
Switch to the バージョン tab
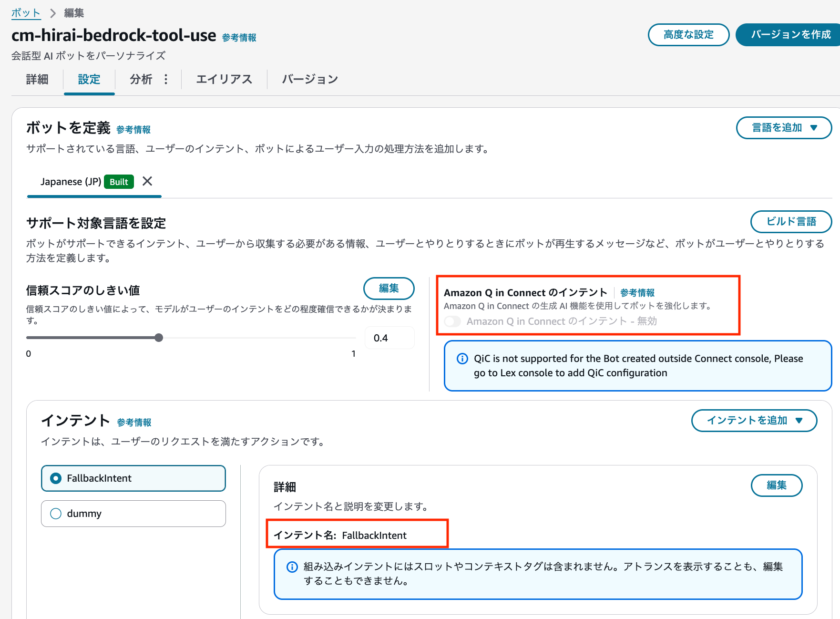click(x=310, y=79)
